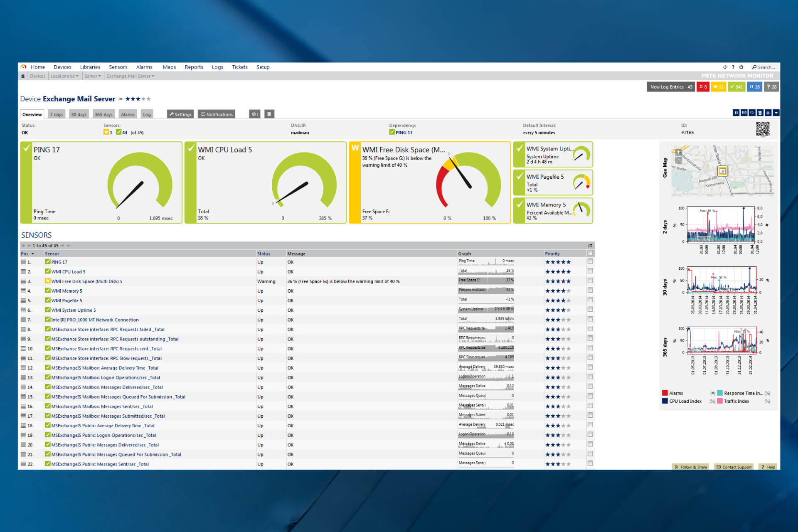Check the checkbox for PING 17 row
This screenshot has height=532, width=798.
point(590,261)
